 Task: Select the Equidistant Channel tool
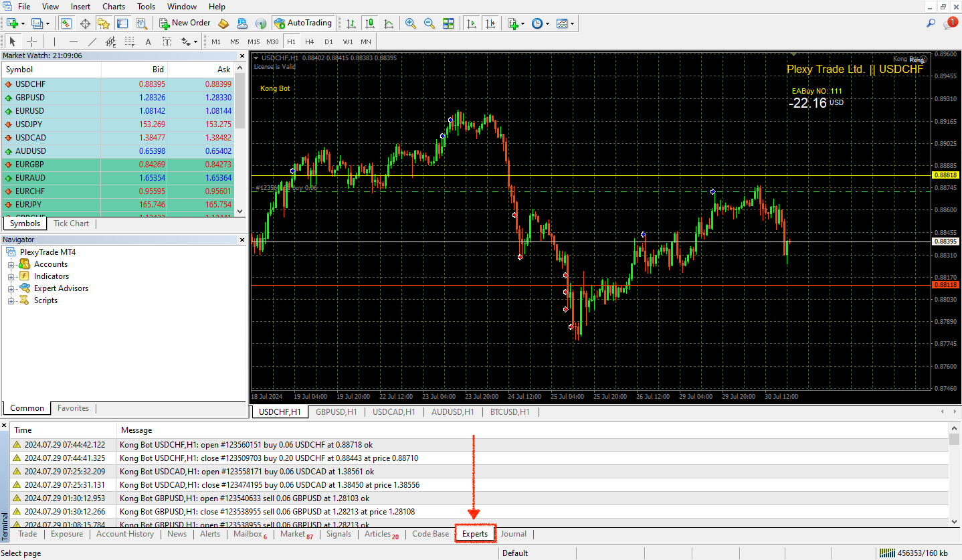(x=111, y=41)
